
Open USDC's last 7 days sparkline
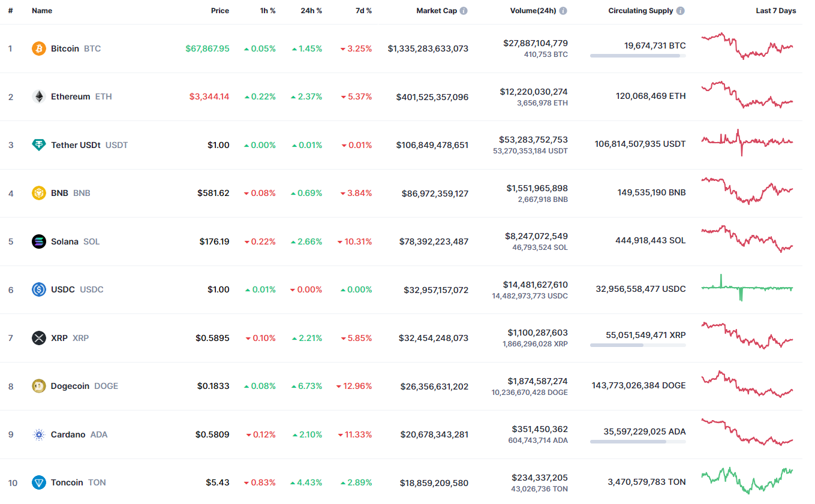[747, 288]
